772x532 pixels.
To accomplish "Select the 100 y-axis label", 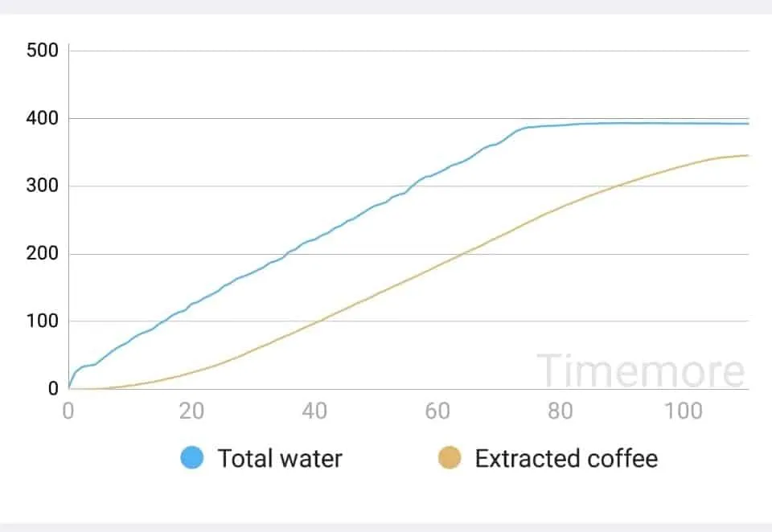I will pos(43,321).
